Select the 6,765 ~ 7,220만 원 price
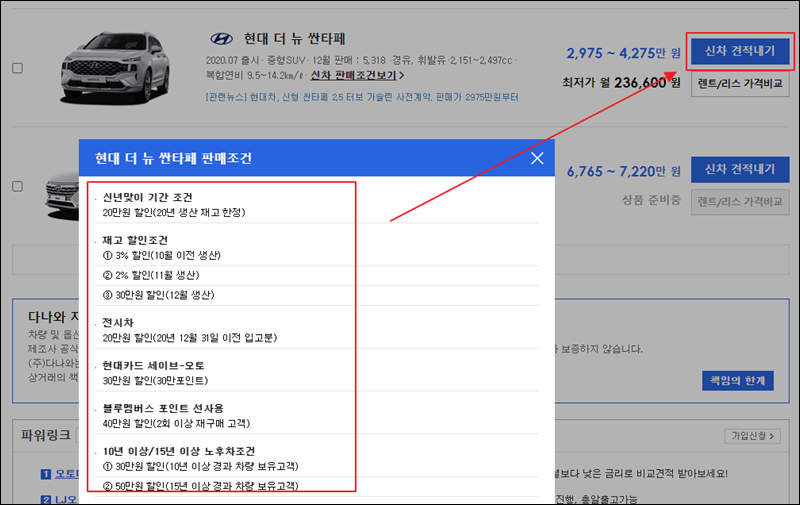The height and width of the screenshot is (505, 800). tap(623, 171)
